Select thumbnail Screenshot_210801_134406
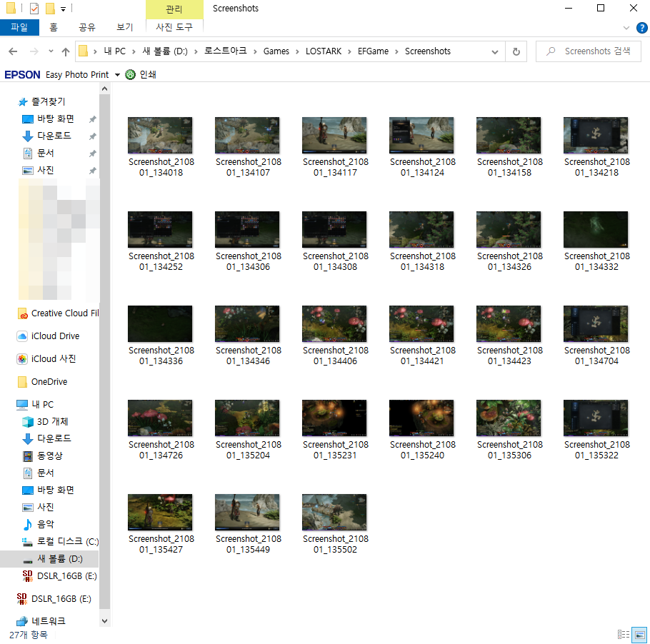 click(334, 323)
